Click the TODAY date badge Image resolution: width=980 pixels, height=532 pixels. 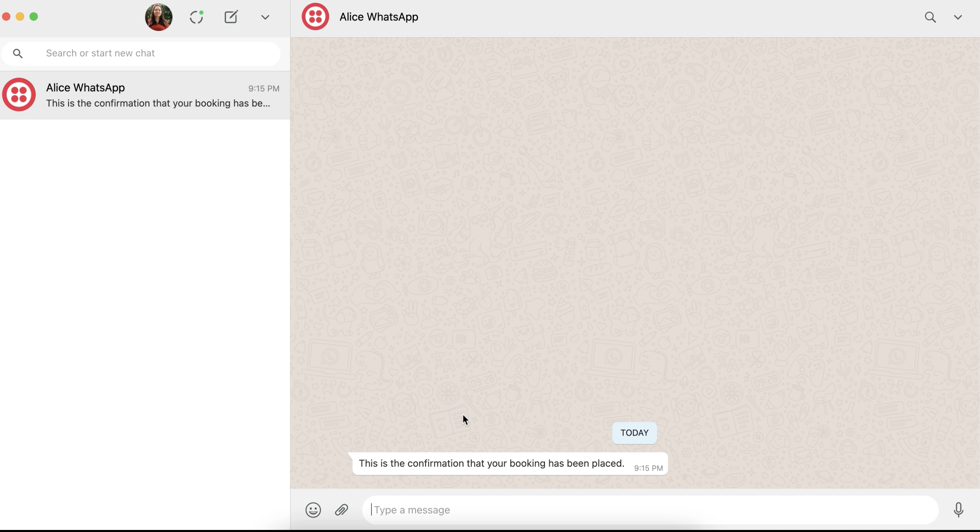click(634, 433)
